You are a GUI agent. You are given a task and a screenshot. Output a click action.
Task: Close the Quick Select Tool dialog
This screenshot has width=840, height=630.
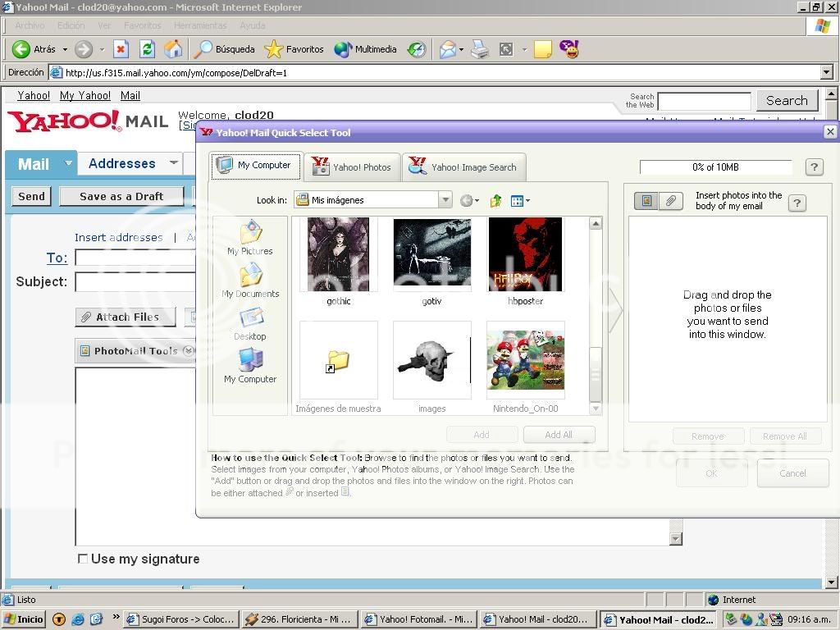click(x=830, y=132)
